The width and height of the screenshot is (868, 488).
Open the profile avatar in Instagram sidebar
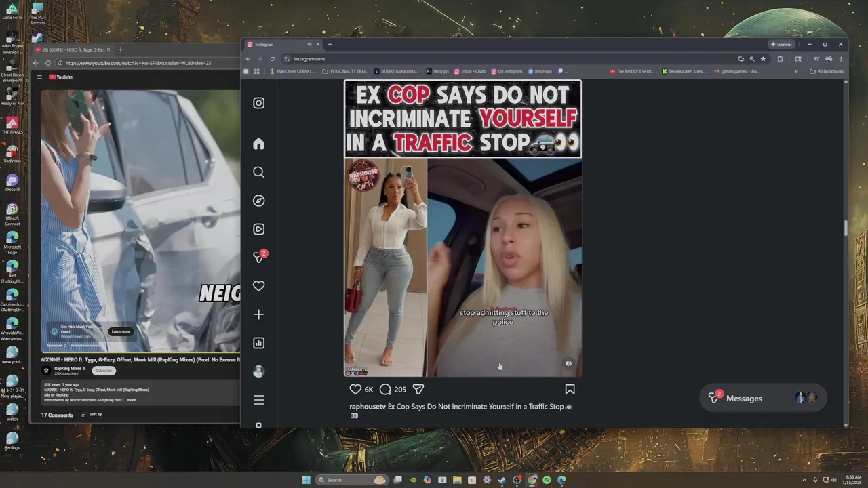pos(258,371)
